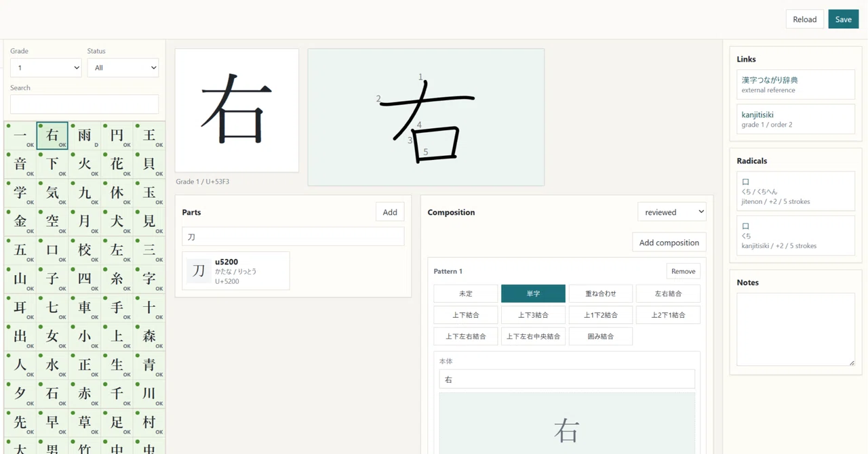868x454 pixels.
Task: Click the large 右 glyph preview
Action: click(x=237, y=110)
